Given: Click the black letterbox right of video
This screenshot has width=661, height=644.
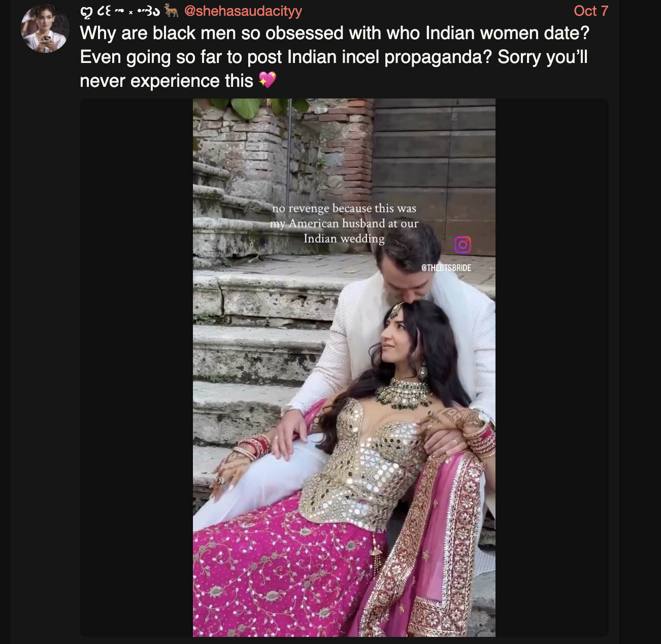Looking at the screenshot, I should click(x=552, y=368).
